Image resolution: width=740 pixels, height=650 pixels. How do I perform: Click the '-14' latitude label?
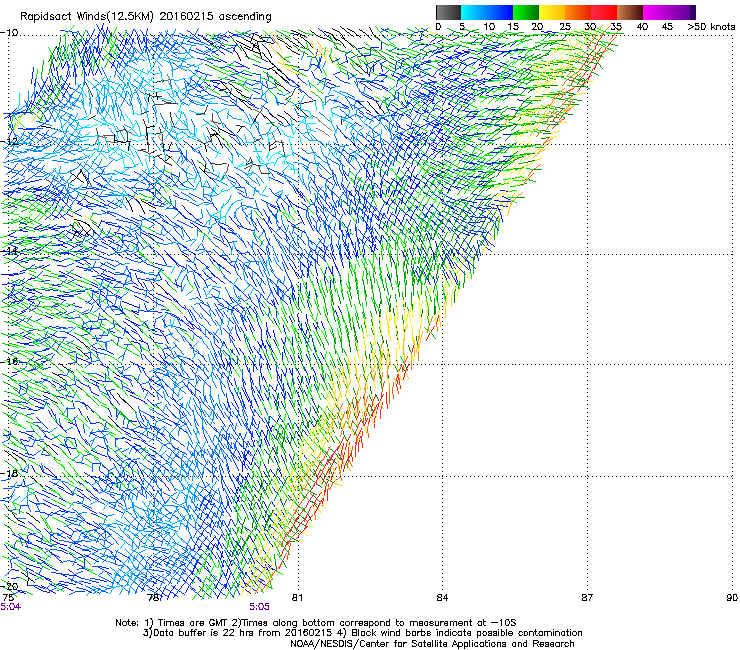(9, 251)
